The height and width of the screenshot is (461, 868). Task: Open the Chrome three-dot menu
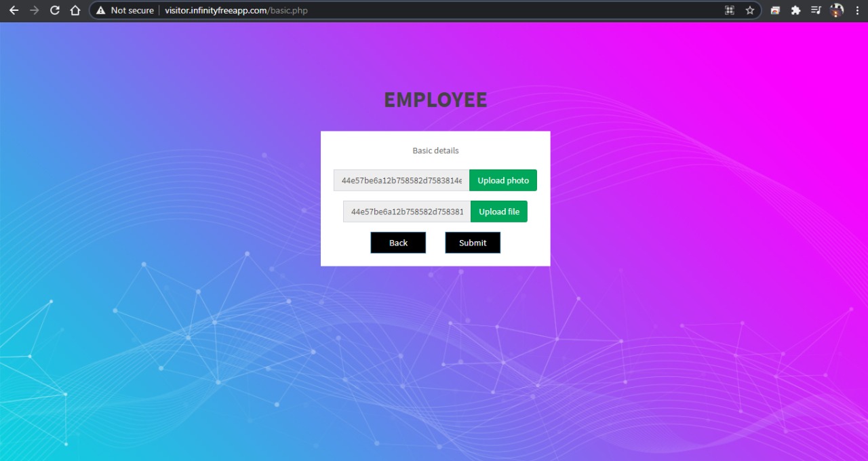tap(857, 10)
